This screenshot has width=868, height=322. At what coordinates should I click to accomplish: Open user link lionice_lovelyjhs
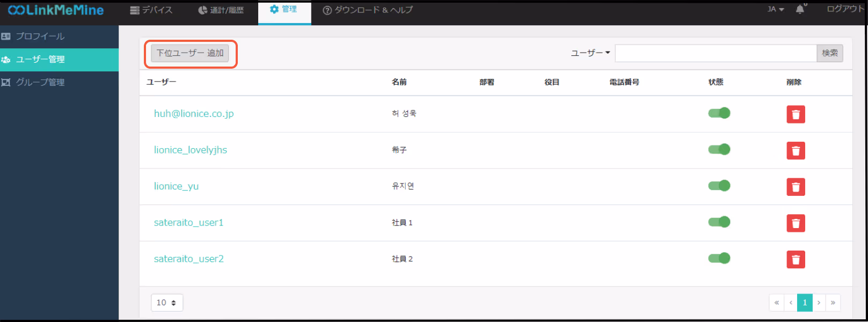click(191, 150)
